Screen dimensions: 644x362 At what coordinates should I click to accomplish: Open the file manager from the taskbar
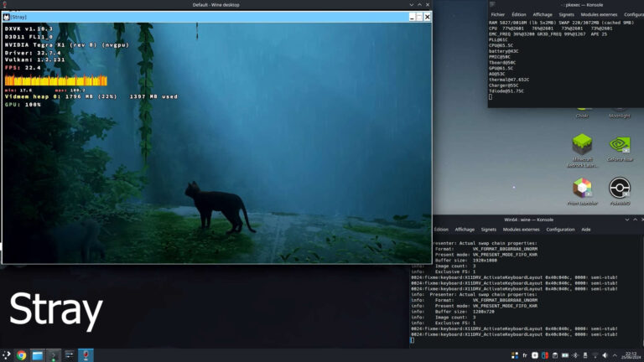click(38, 355)
